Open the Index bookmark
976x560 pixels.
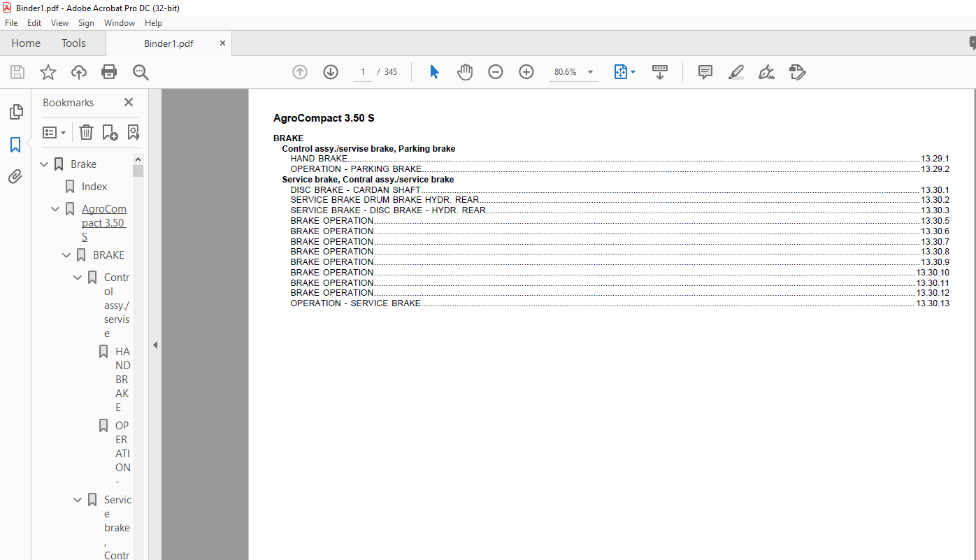[94, 187]
